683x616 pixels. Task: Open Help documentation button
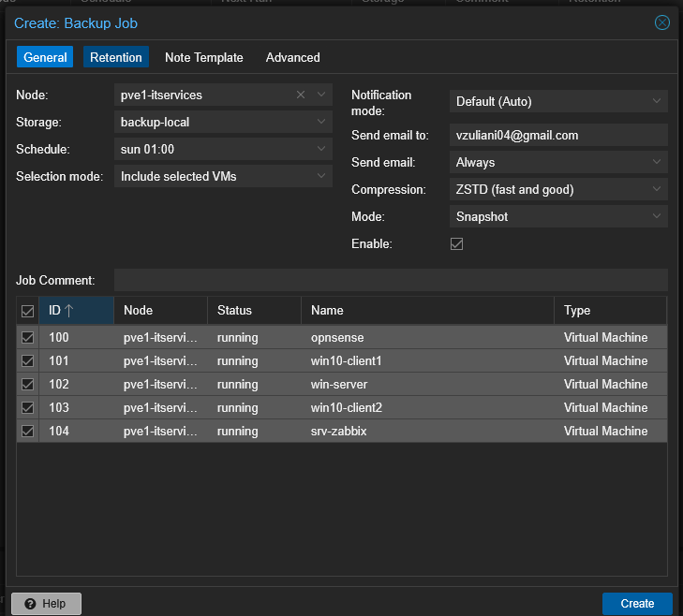pos(46,604)
